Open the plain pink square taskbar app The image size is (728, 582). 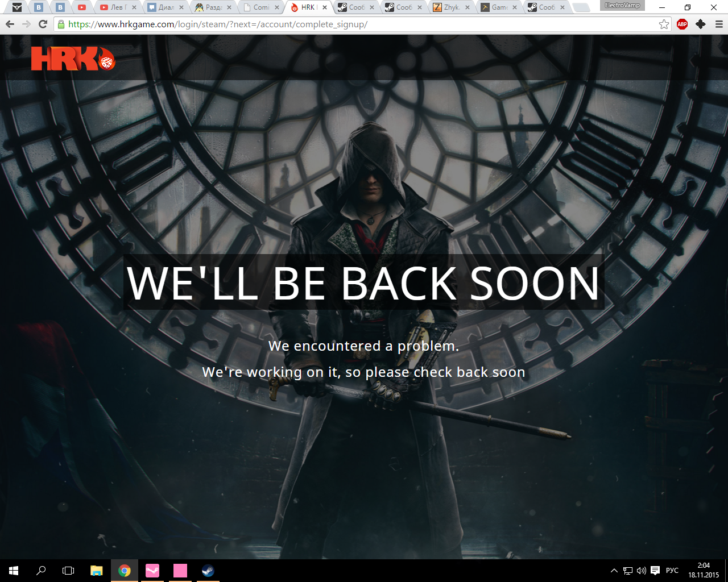[x=180, y=571]
